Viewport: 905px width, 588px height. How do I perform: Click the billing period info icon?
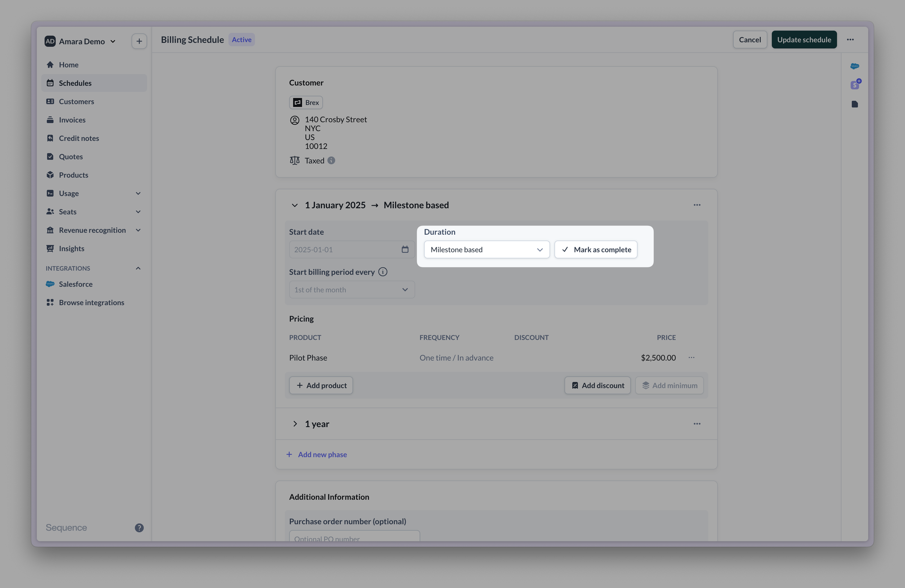tap(383, 272)
